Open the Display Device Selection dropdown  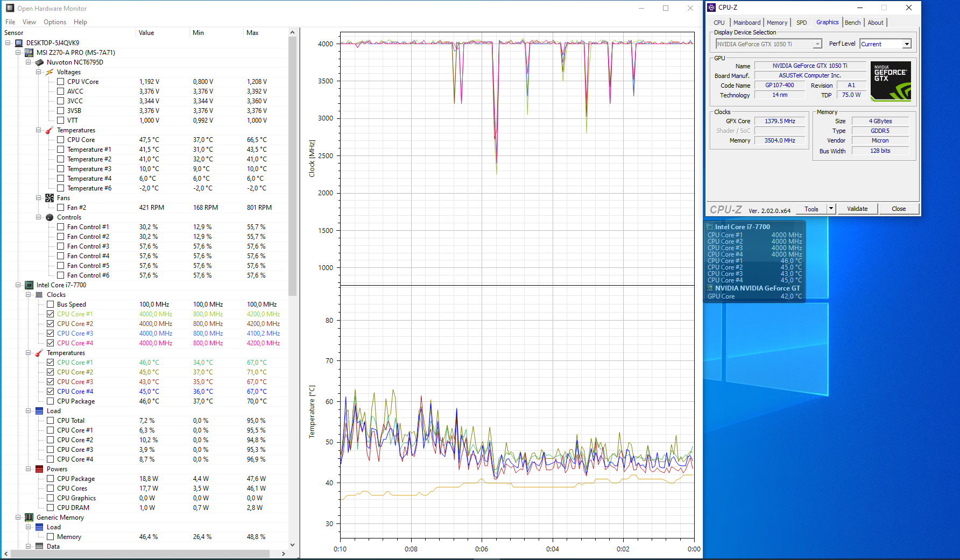pyautogui.click(x=817, y=44)
